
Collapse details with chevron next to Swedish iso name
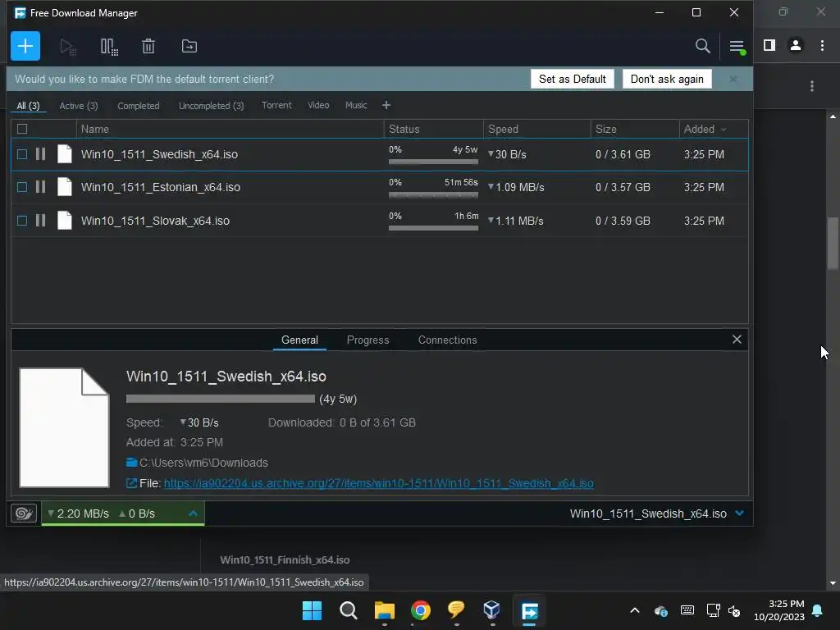tap(740, 514)
